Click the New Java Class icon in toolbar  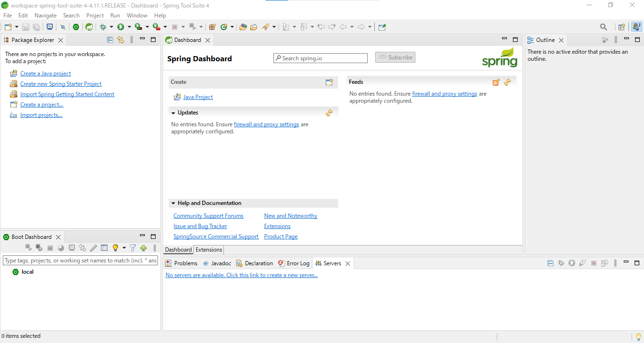[x=224, y=27]
